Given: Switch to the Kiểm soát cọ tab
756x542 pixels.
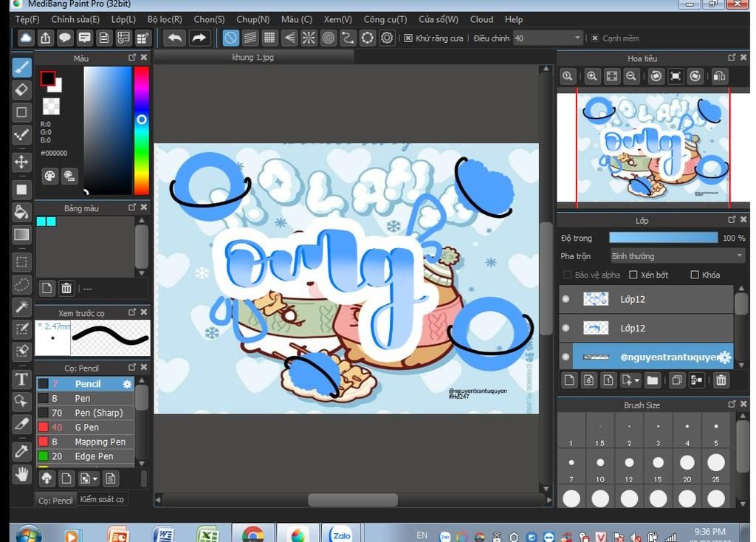Looking at the screenshot, I should [102, 500].
